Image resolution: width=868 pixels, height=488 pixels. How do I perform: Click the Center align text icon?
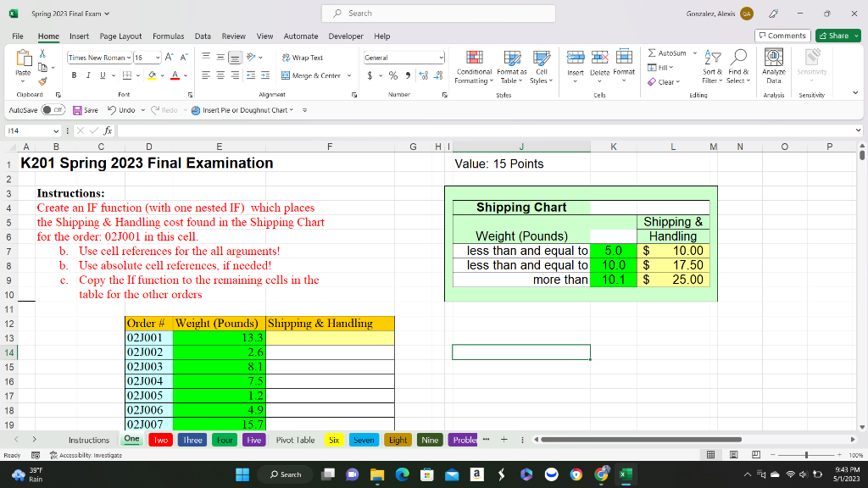(220, 75)
